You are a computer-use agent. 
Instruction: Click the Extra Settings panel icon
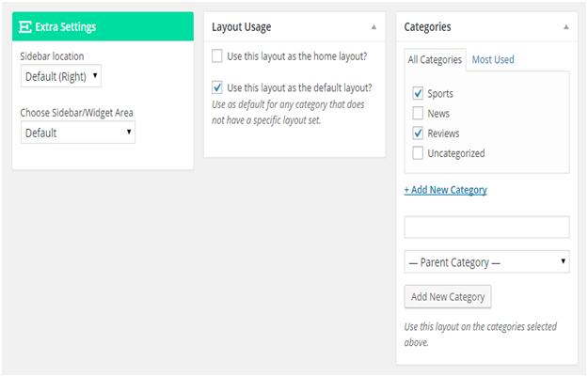[25, 27]
